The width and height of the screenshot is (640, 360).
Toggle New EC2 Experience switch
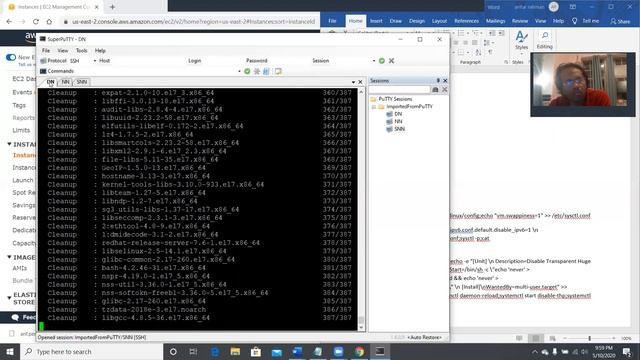coord(11,58)
